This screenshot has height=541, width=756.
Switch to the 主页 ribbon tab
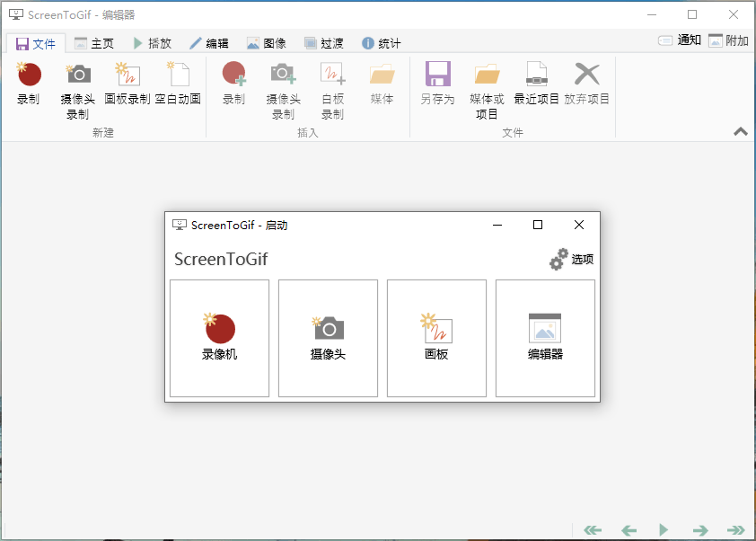(94, 43)
